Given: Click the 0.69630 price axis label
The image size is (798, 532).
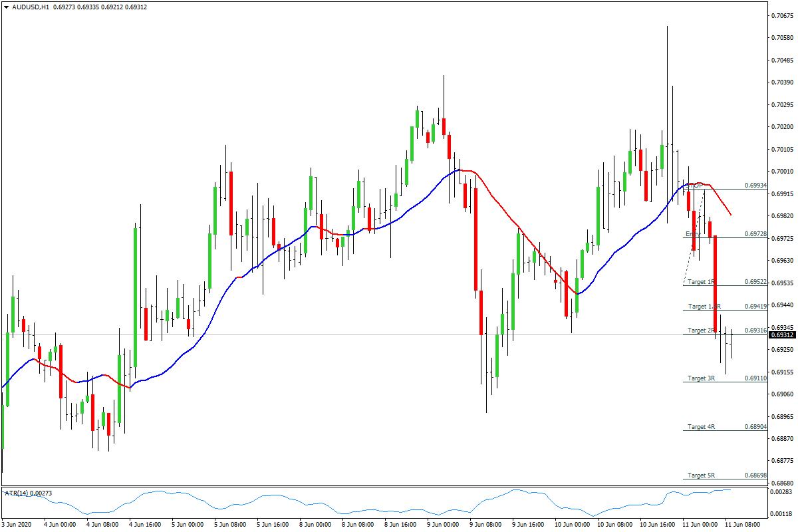Looking at the screenshot, I should [783, 260].
